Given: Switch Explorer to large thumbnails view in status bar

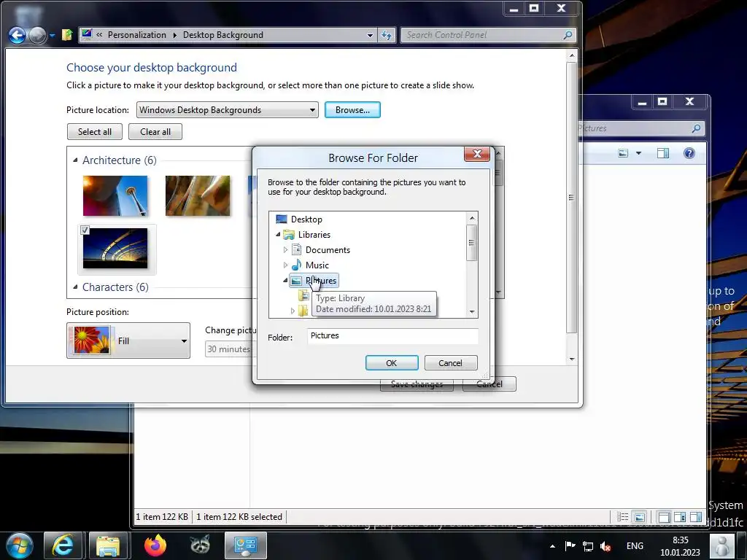Looking at the screenshot, I should click(640, 517).
